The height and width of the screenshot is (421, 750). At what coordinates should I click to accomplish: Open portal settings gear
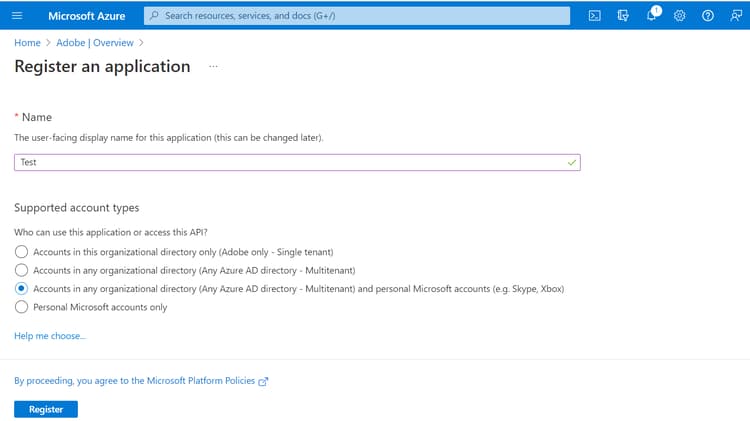[679, 16]
